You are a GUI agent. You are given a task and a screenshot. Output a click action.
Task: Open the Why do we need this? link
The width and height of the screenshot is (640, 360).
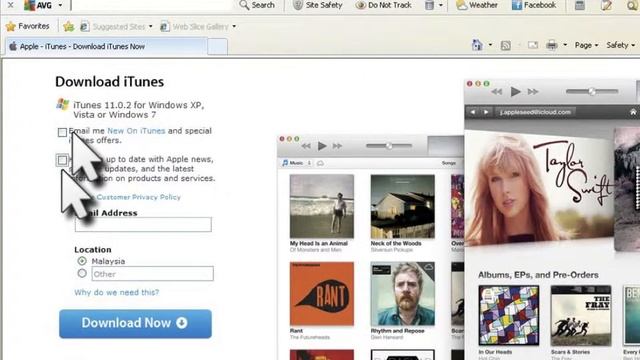(x=117, y=292)
